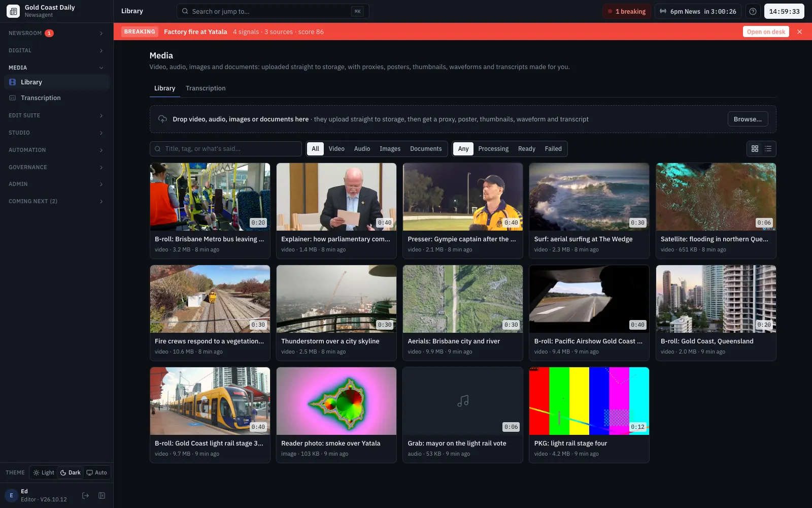Show only Failed status media
This screenshot has width=812, height=508.
[553, 149]
